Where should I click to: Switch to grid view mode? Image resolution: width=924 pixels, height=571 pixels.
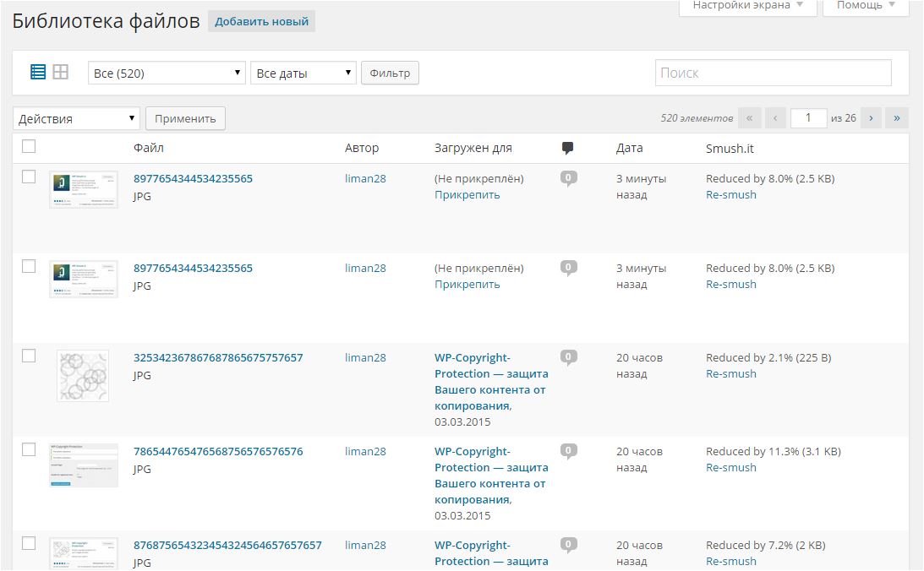[x=60, y=73]
